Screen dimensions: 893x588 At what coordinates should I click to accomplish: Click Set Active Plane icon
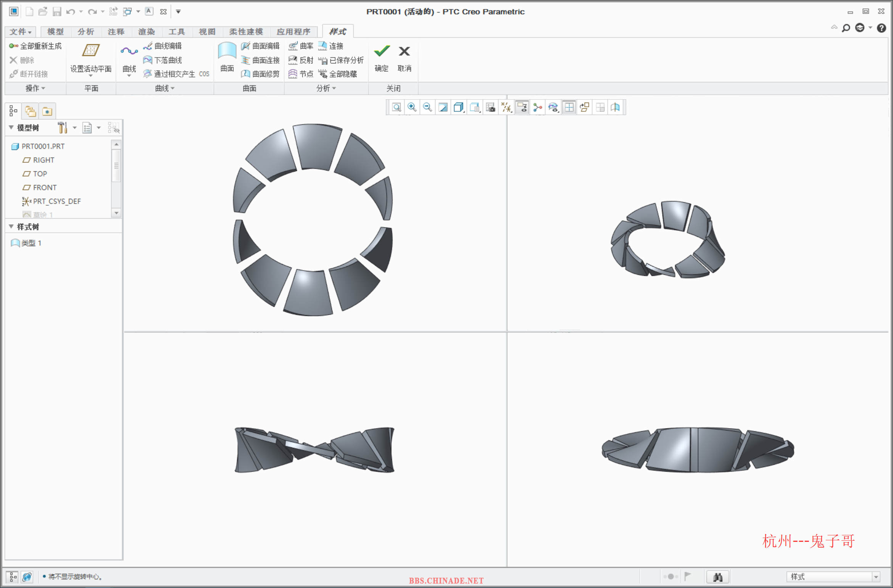pos(91,50)
